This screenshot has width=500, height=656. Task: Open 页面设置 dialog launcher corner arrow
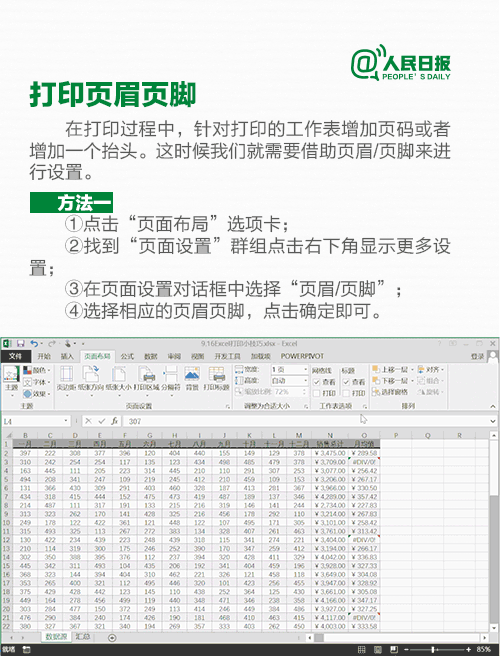228,406
